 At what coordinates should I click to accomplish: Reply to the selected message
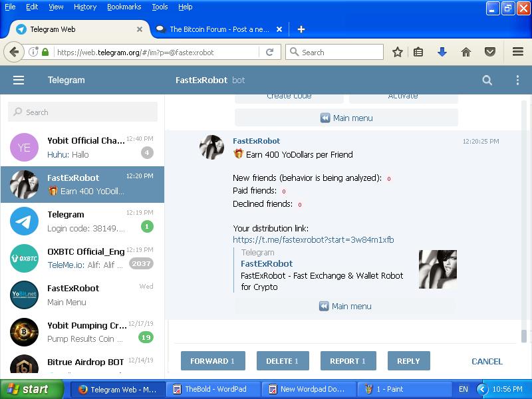[408, 360]
